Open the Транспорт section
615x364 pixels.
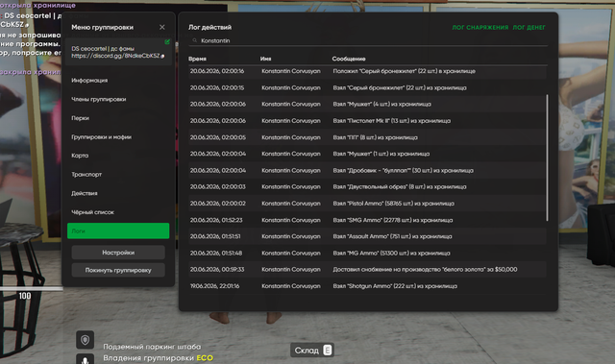tap(86, 175)
